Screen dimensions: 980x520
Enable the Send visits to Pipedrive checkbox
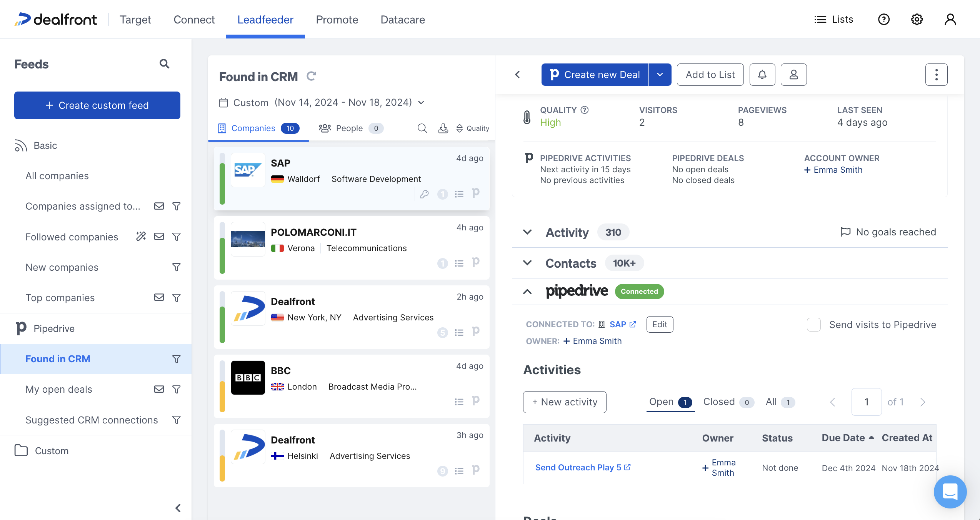tap(814, 325)
